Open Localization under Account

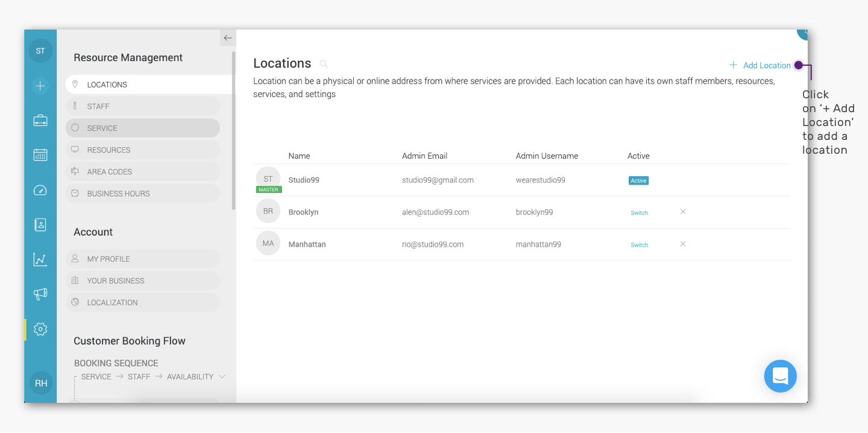[143, 302]
